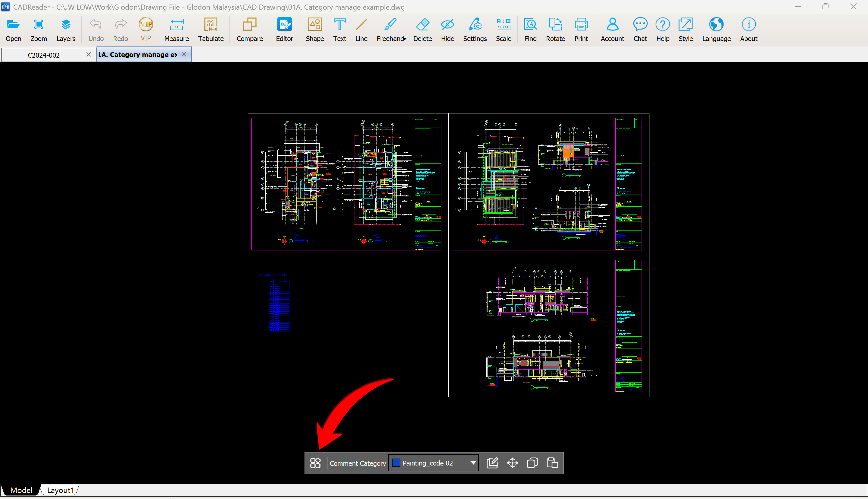Open the CAD Editor

pyautogui.click(x=285, y=30)
